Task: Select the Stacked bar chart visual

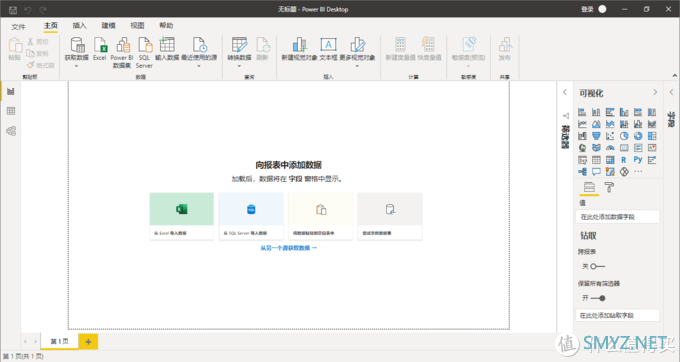Action: (582, 112)
